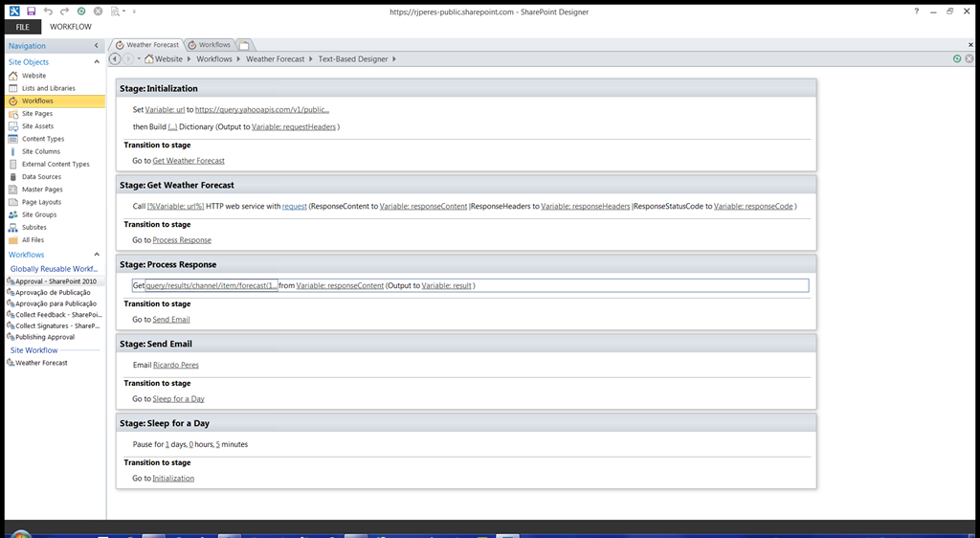
Task: Click the Undo arrow icon
Action: (x=48, y=11)
